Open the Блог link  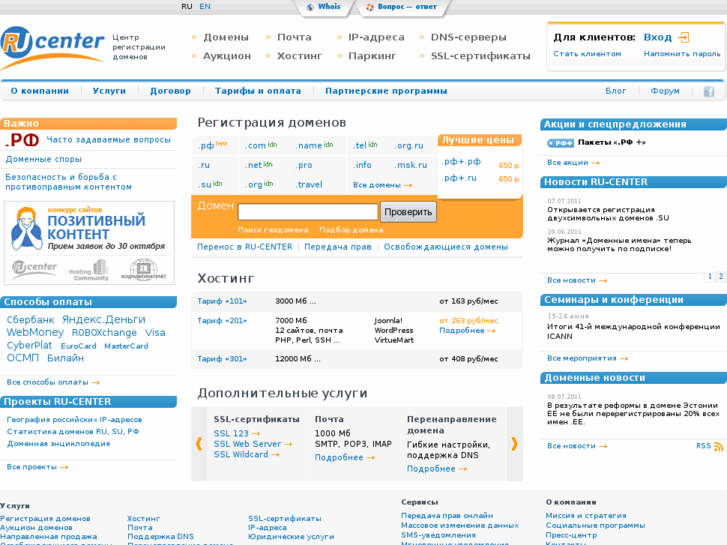[615, 91]
